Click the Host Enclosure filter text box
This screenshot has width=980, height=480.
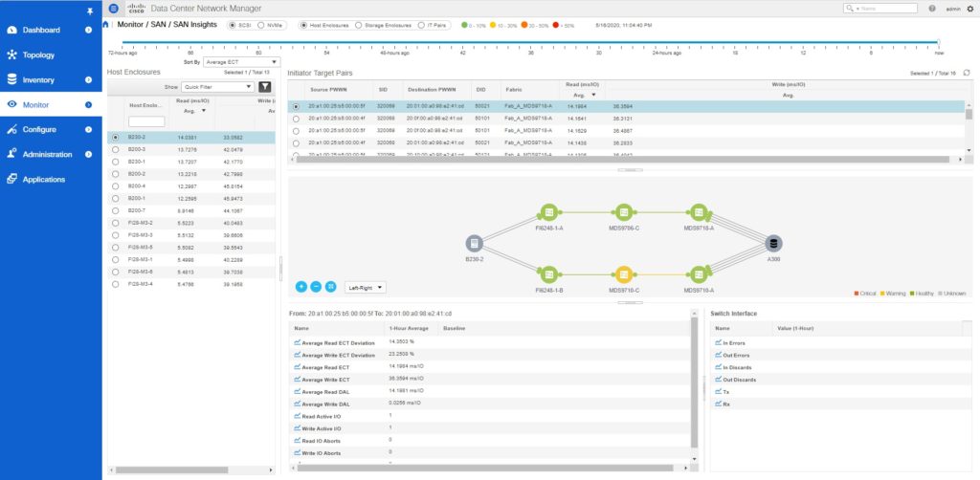coord(146,121)
